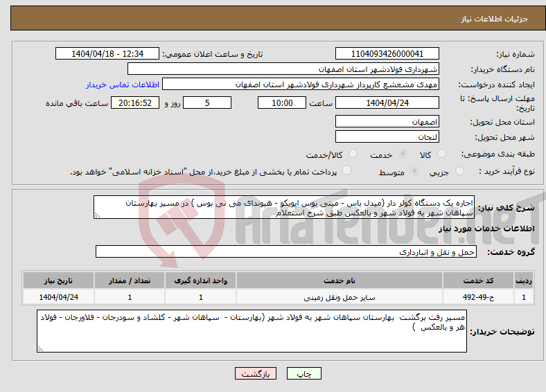Click the announcement date field 1404/04/18 - 12:34
The width and height of the screenshot is (546, 392).
pyautogui.click(x=107, y=53)
